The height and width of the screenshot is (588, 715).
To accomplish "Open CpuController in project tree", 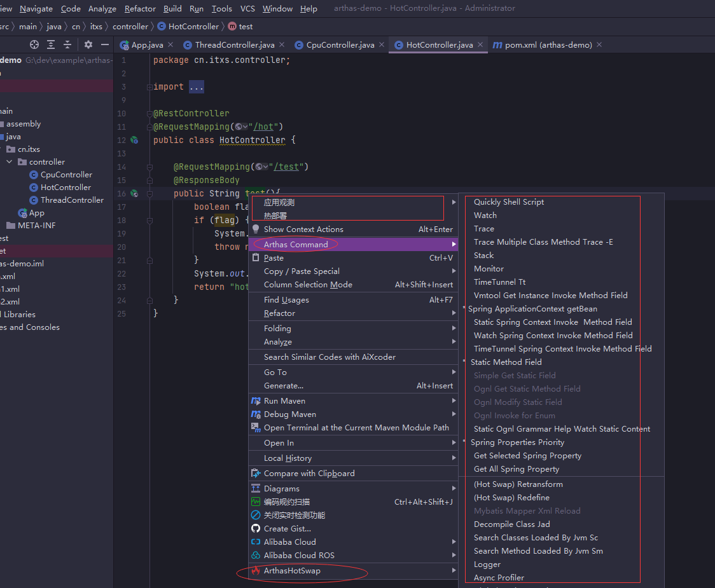I will [66, 175].
